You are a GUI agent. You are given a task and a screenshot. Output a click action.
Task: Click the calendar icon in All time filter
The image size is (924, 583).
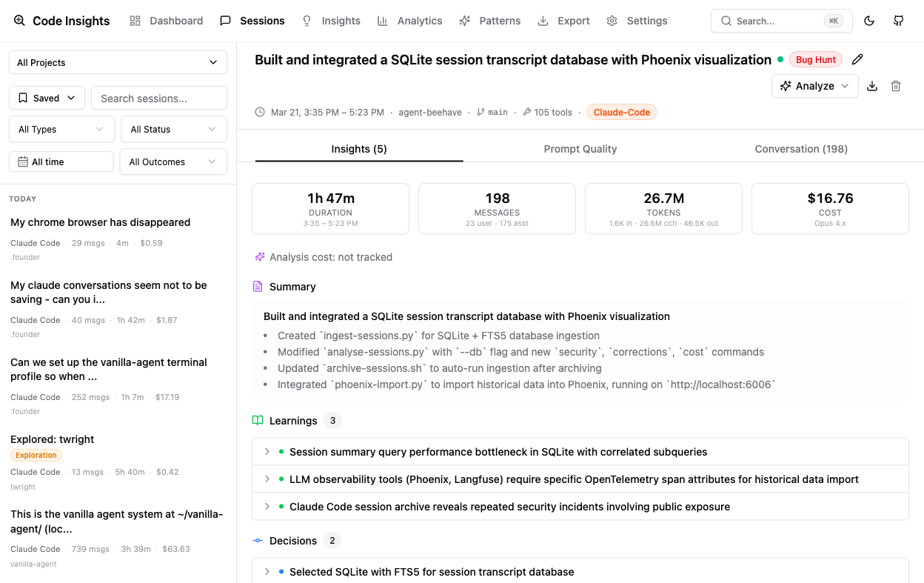click(x=23, y=161)
